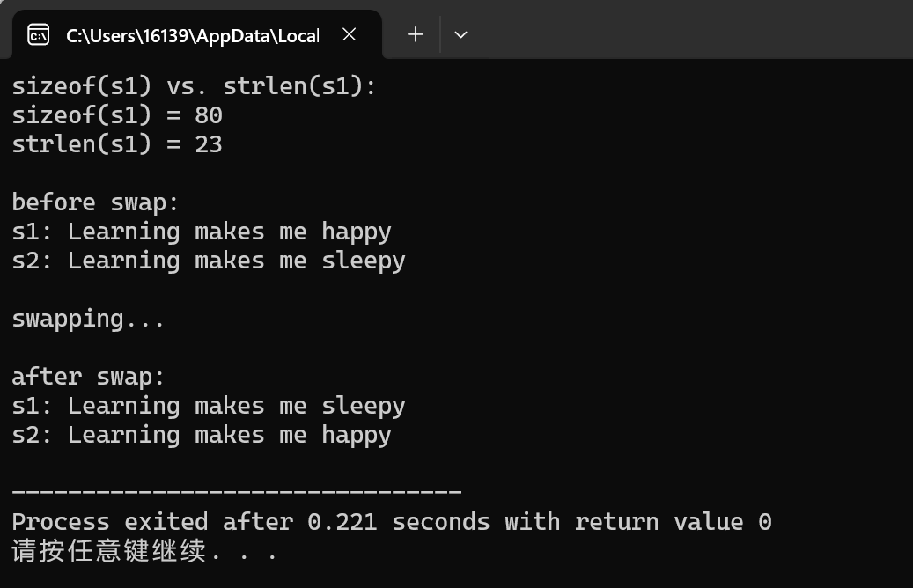This screenshot has width=913, height=588.
Task: Click the "swapping..." status text
Action: (x=88, y=319)
